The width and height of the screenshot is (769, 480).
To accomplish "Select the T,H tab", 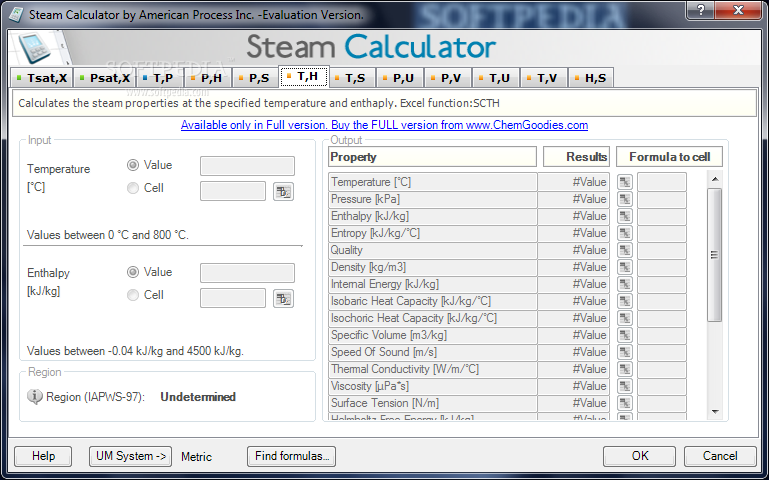I will [x=303, y=76].
